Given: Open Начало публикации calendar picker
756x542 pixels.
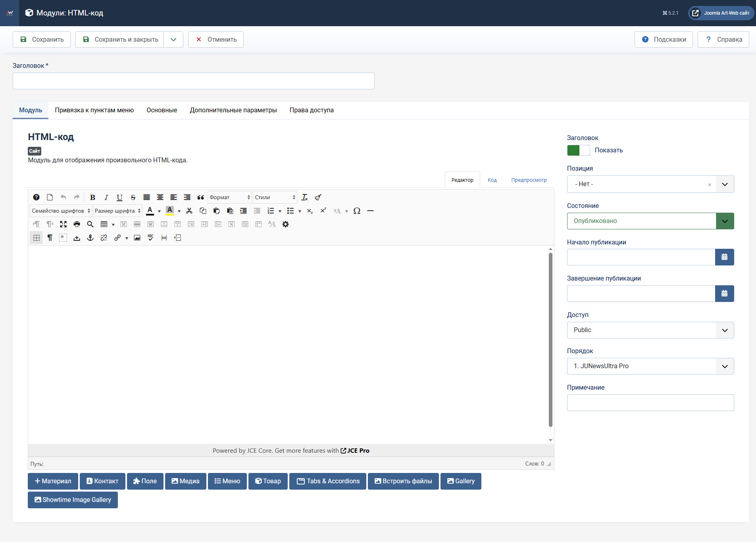Looking at the screenshot, I should click(x=725, y=257).
